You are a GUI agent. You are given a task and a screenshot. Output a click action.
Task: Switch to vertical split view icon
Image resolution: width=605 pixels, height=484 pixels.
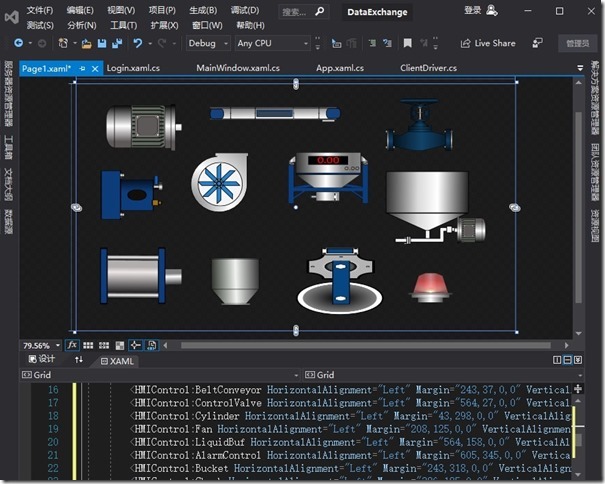click(557, 360)
